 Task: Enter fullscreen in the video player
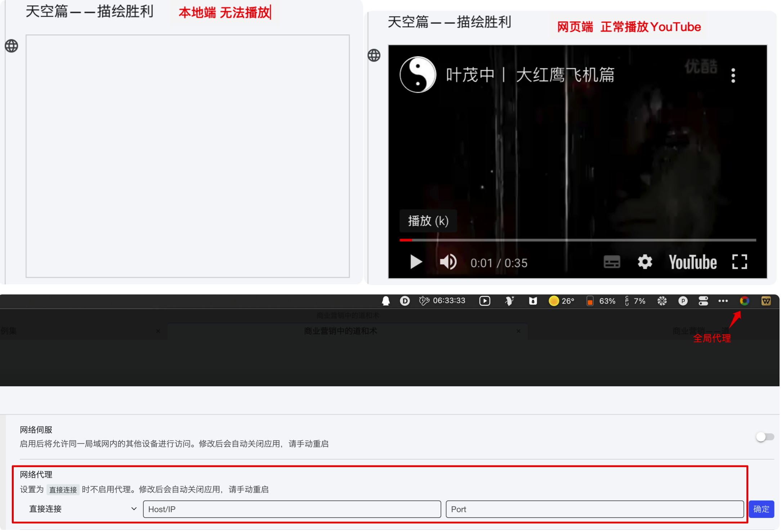pos(740,262)
